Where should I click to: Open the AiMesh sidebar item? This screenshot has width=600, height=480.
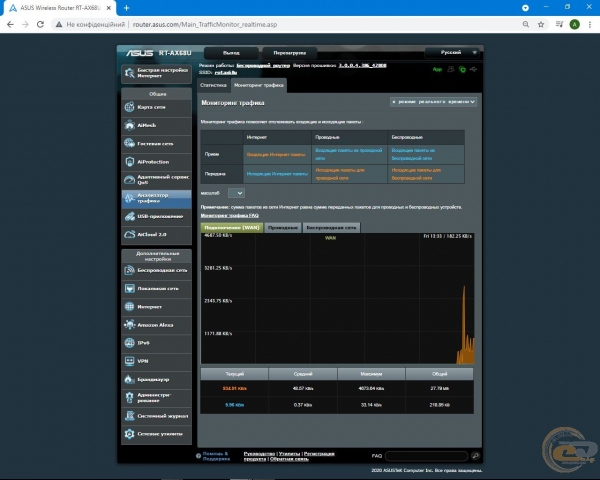point(157,125)
